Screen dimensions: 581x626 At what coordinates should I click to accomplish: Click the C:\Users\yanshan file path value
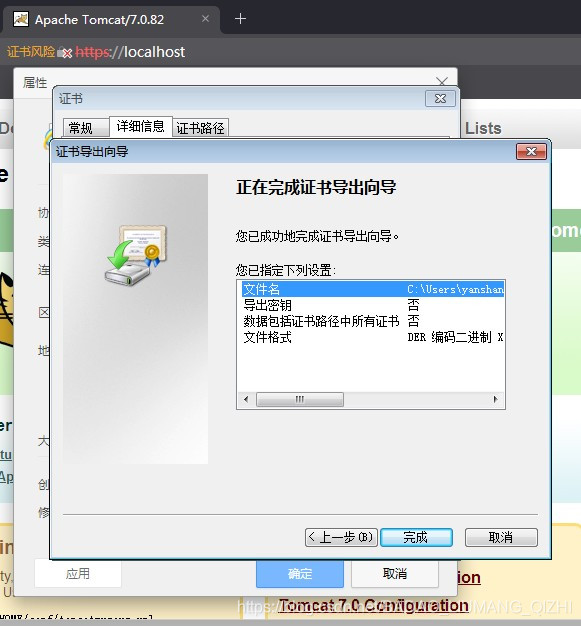[455, 289]
